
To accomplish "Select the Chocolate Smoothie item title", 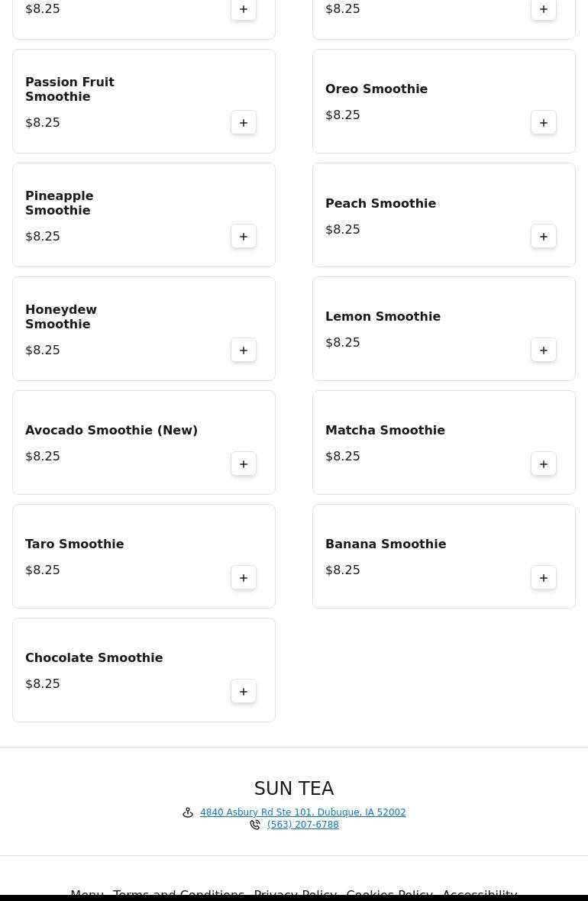I will [94, 657].
